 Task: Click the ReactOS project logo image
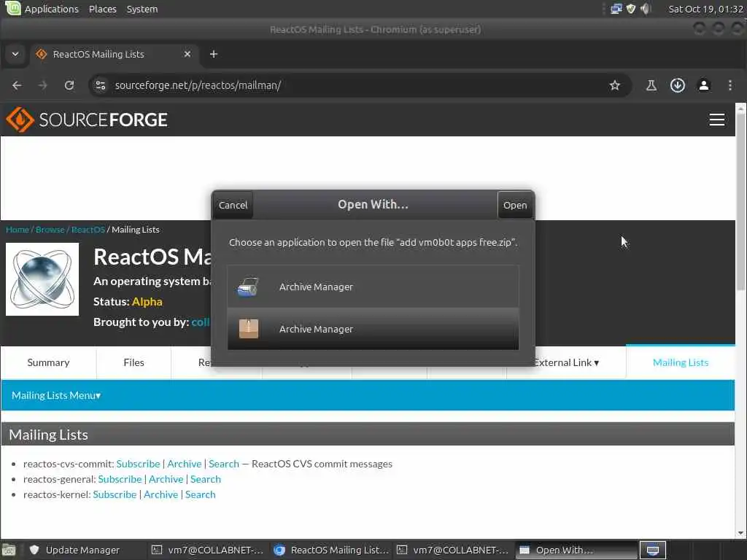coord(42,279)
